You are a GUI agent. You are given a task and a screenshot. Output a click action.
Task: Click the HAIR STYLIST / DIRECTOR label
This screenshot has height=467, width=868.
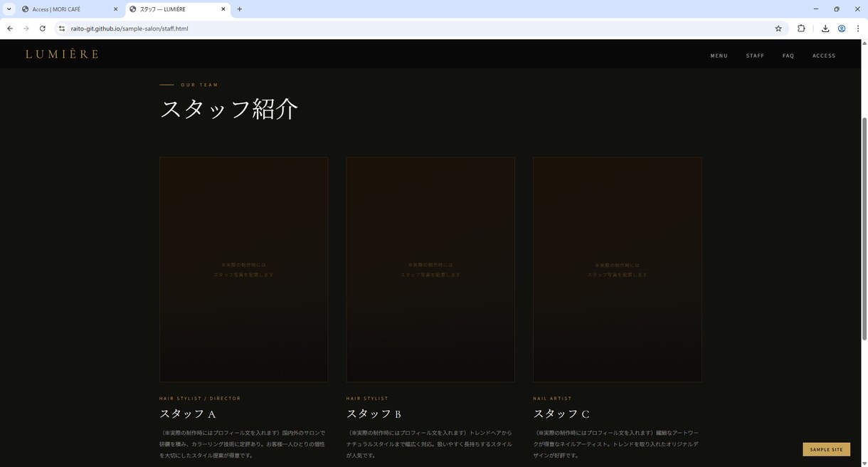[x=200, y=399]
